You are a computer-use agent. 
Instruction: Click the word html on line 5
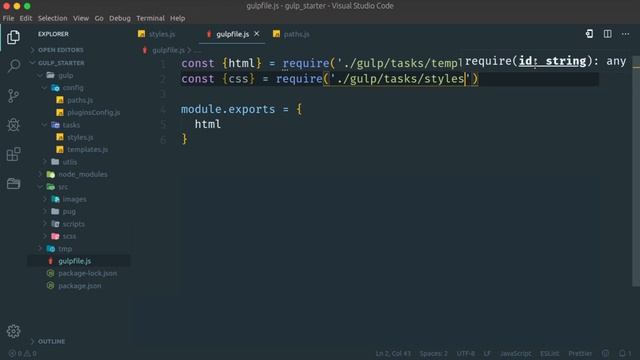point(208,124)
